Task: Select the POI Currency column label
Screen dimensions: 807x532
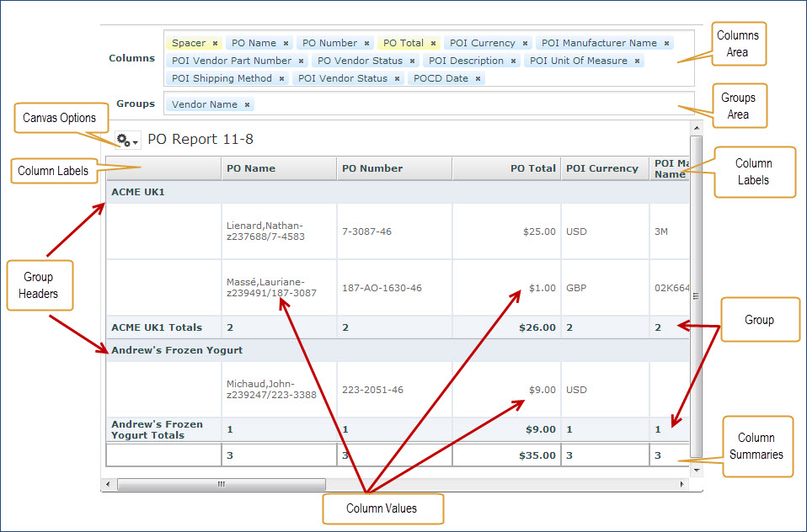Action: (601, 168)
